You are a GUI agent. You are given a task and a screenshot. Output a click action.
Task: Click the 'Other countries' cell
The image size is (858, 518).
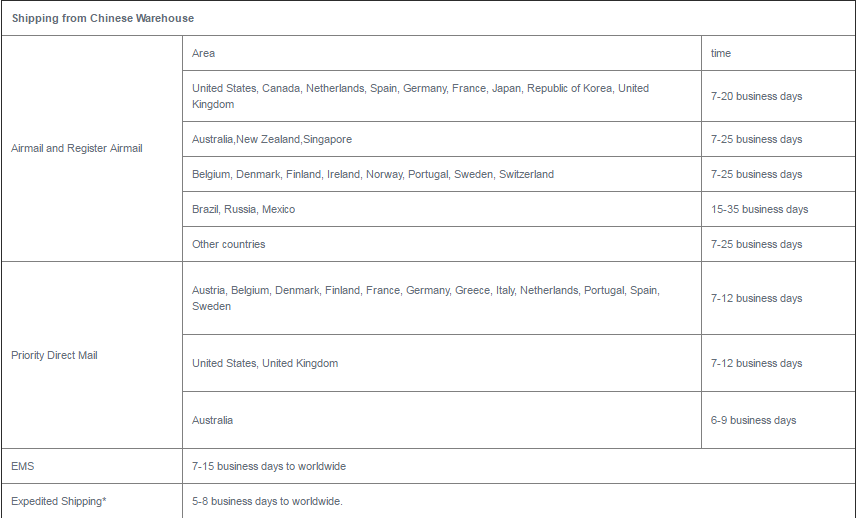[x=442, y=245]
